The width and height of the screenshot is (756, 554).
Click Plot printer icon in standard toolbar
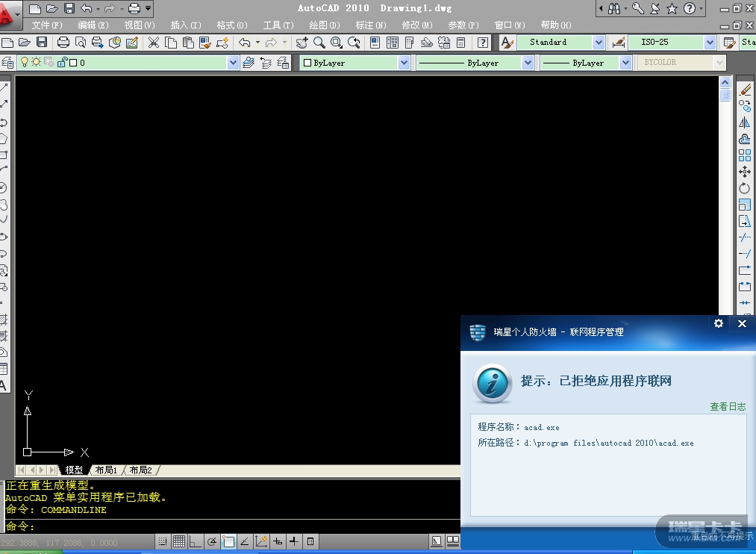coord(63,43)
